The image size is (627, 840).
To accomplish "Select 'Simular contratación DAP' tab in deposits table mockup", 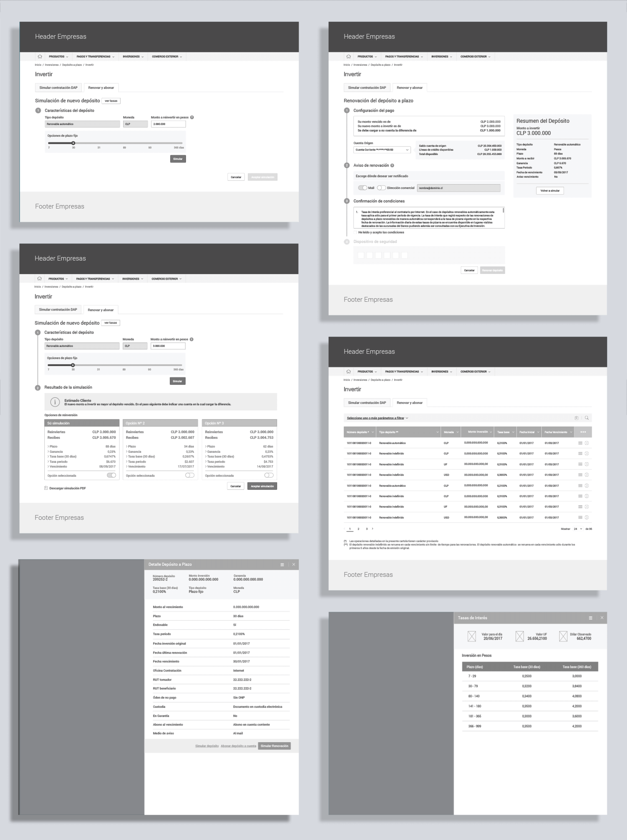I will 367,403.
